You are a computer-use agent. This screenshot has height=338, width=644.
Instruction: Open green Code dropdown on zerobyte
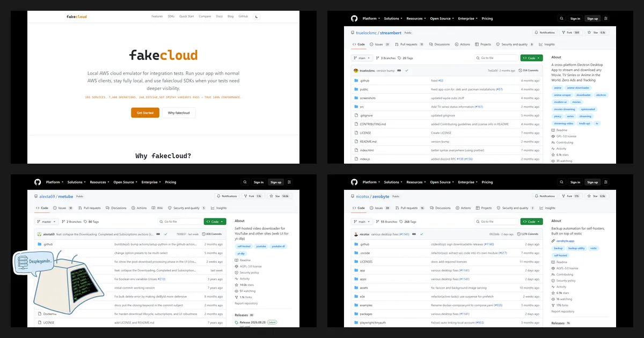(x=531, y=222)
